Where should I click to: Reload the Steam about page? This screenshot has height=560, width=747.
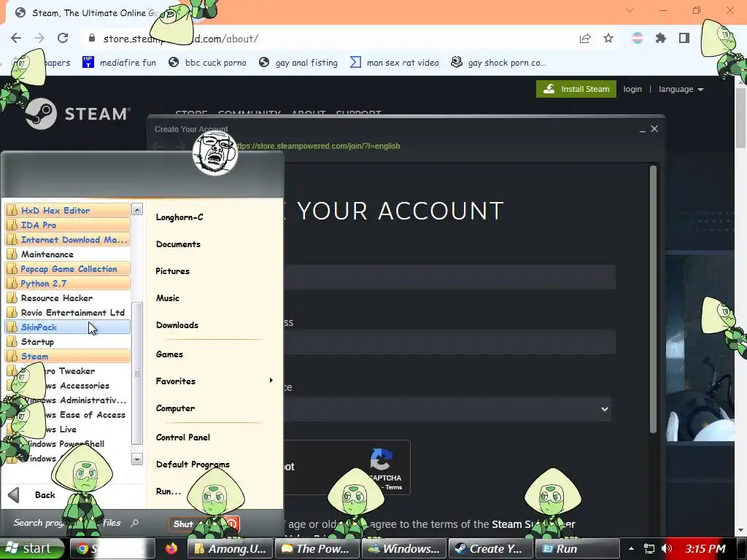63,38
